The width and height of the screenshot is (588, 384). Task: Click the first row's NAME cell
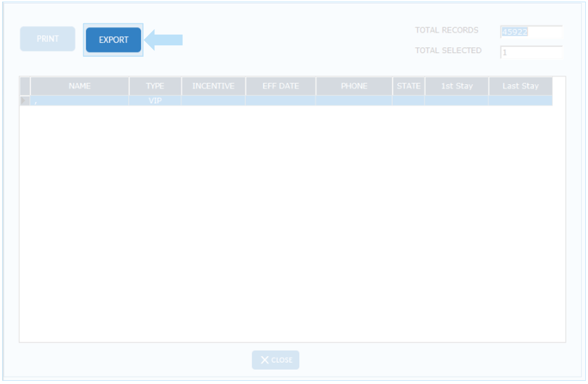tap(79, 100)
